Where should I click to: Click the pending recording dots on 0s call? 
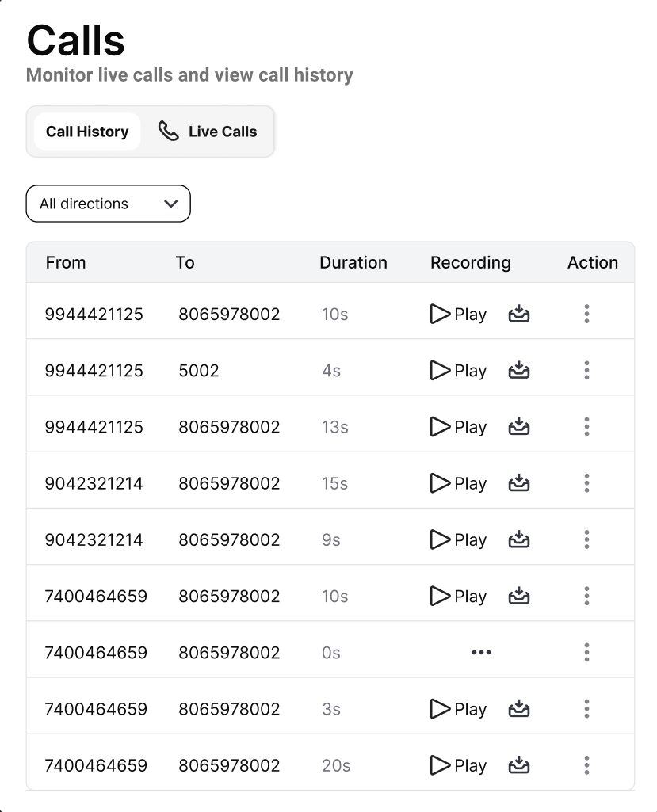tap(481, 653)
